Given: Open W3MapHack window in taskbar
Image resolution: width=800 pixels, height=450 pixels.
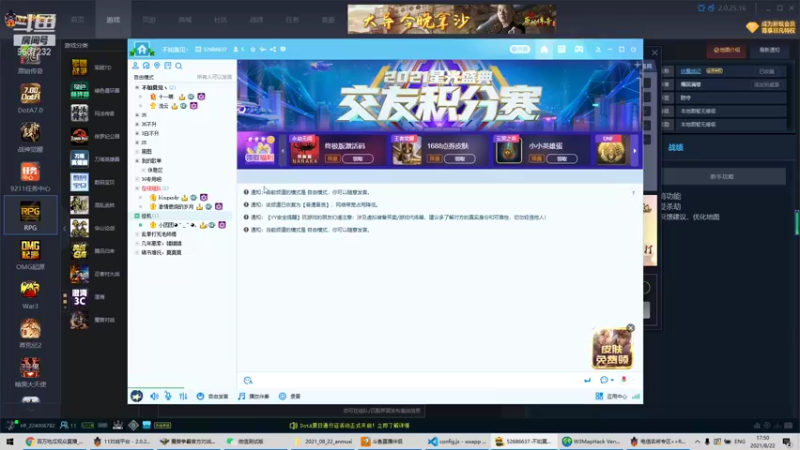Looking at the screenshot, I should click(591, 441).
